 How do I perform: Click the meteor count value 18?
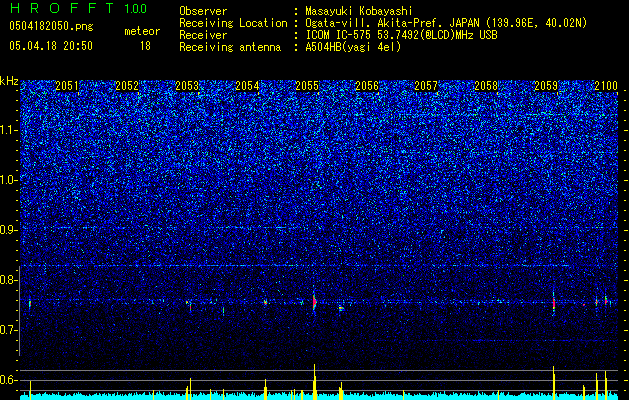(x=145, y=46)
